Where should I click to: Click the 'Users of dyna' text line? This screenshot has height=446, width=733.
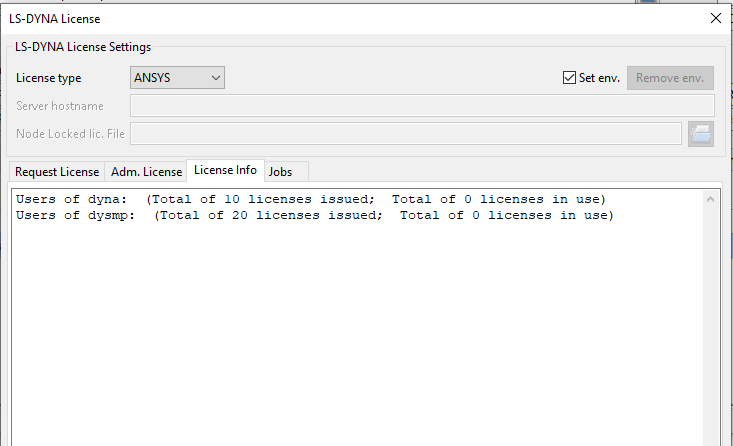(311, 199)
